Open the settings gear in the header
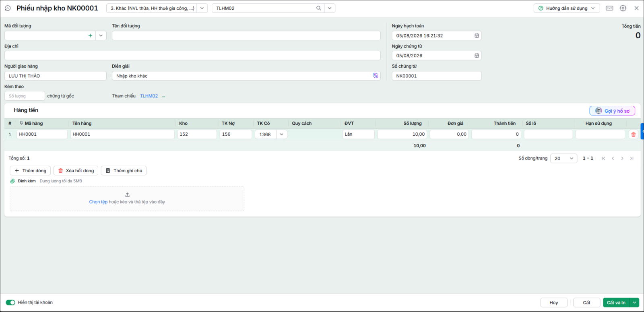The height and width of the screenshot is (312, 644). click(623, 8)
